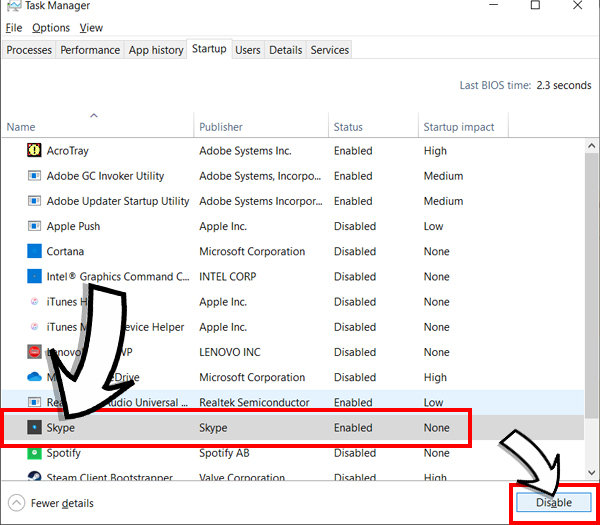Screen dimensions: 600x525
Task: Click High impact in Microsoft OneDrive row
Action: [435, 377]
